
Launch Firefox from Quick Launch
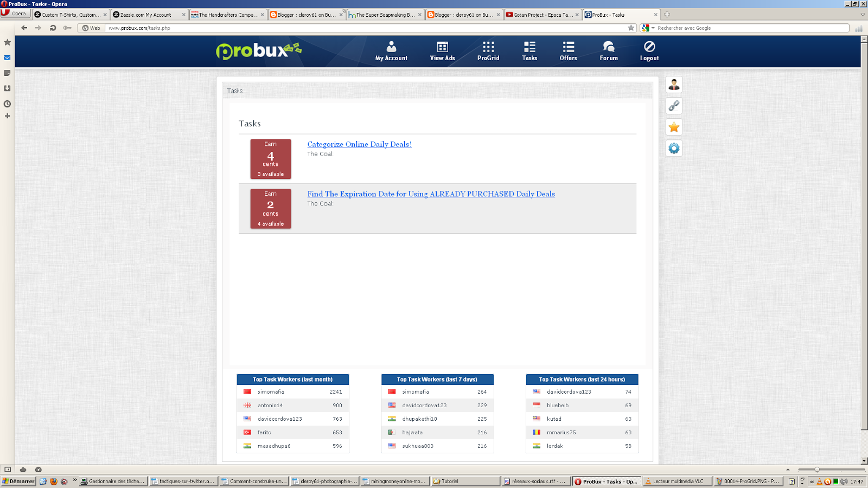pyautogui.click(x=54, y=481)
